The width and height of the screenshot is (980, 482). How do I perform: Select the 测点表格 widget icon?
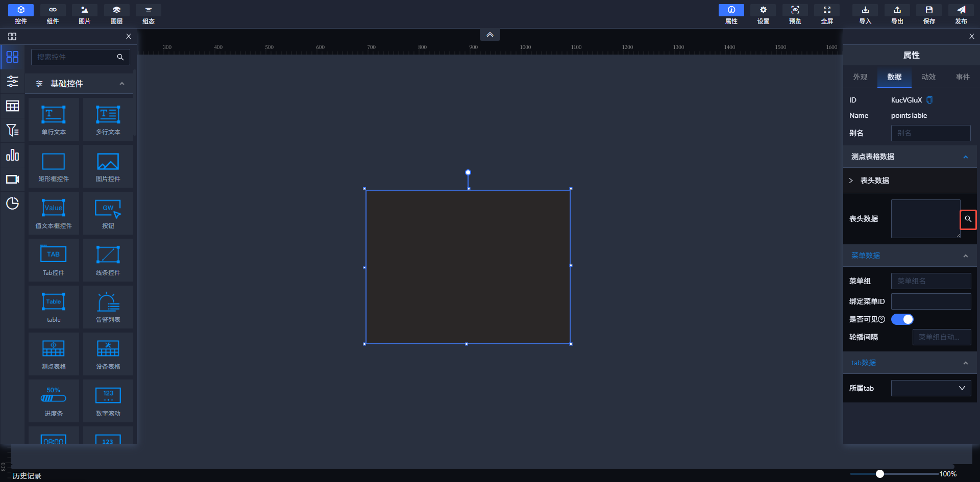pos(54,354)
